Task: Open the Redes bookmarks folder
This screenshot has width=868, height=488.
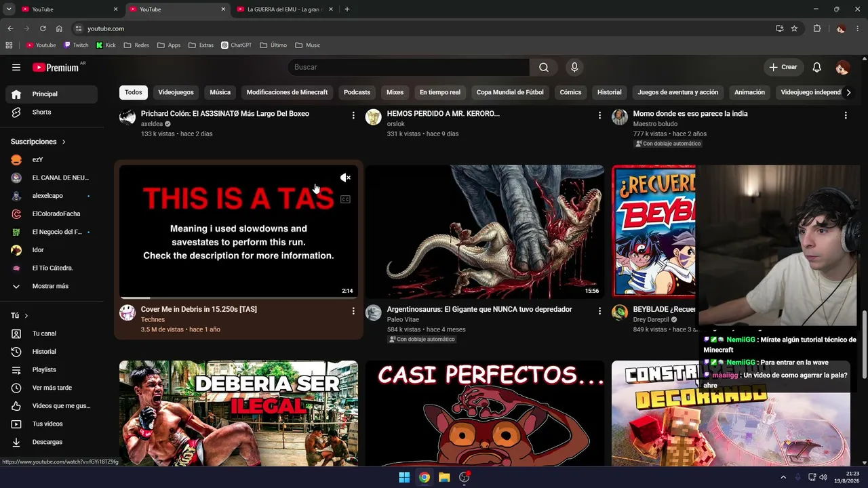Action: click(136, 45)
